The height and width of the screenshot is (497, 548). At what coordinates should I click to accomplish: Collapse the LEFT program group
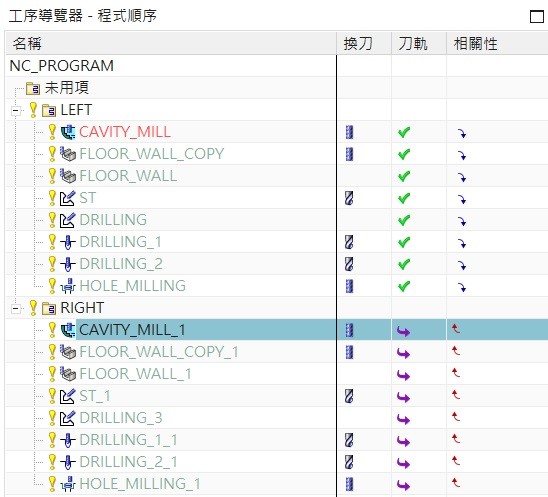[15, 111]
